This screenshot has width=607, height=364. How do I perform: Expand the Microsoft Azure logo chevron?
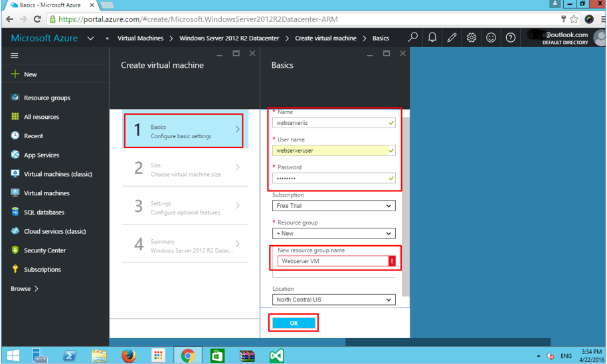pos(90,39)
